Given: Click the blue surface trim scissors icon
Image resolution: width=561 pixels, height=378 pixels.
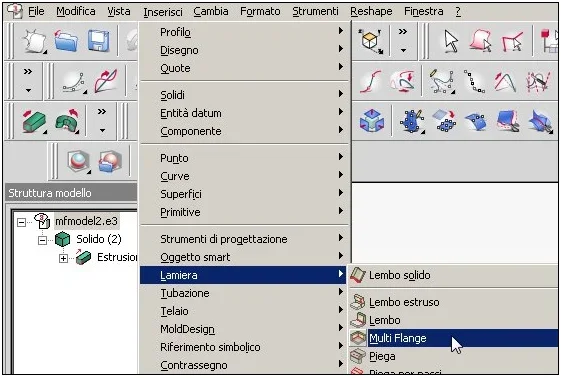Looking at the screenshot, I should coord(508,121).
